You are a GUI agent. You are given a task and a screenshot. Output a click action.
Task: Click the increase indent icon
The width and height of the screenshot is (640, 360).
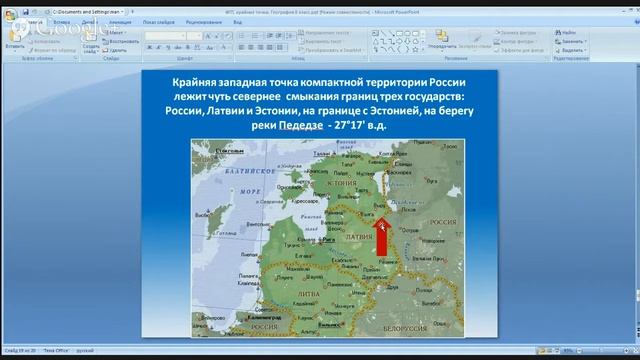pyautogui.click(x=279, y=36)
